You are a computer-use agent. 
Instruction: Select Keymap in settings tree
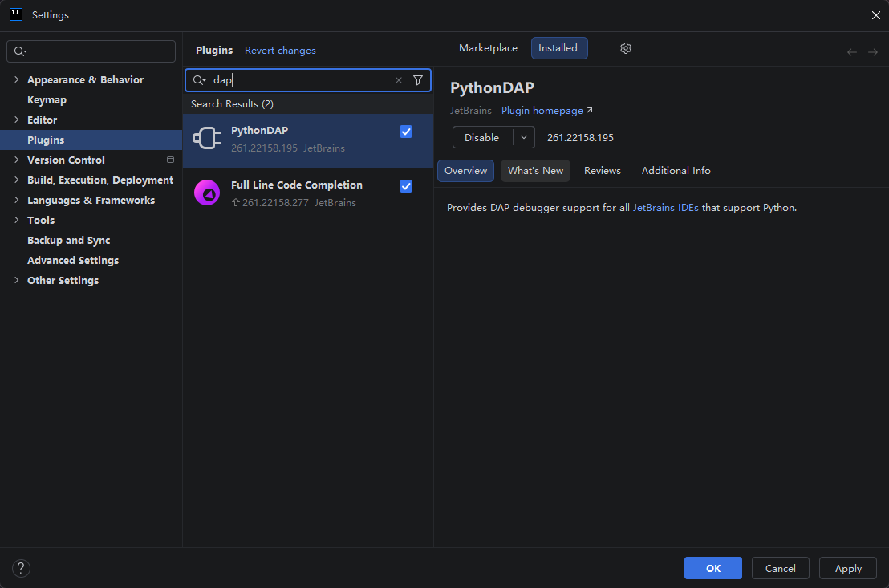click(47, 100)
